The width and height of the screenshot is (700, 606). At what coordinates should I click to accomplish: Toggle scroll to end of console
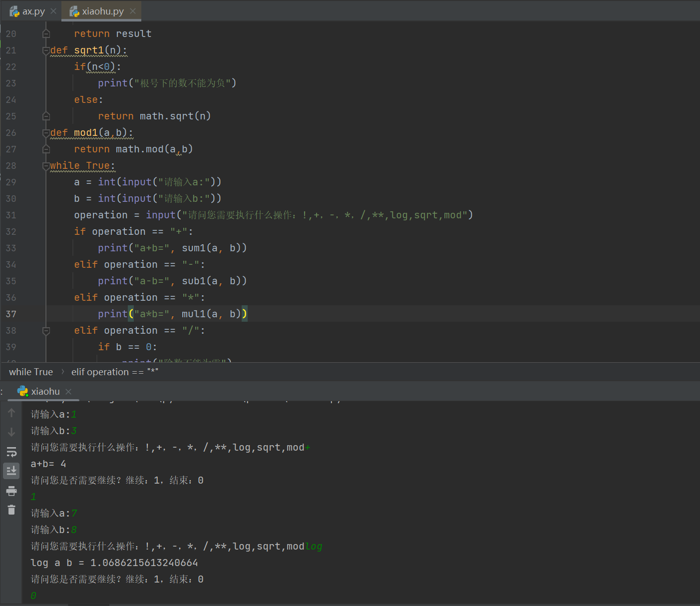pos(11,471)
